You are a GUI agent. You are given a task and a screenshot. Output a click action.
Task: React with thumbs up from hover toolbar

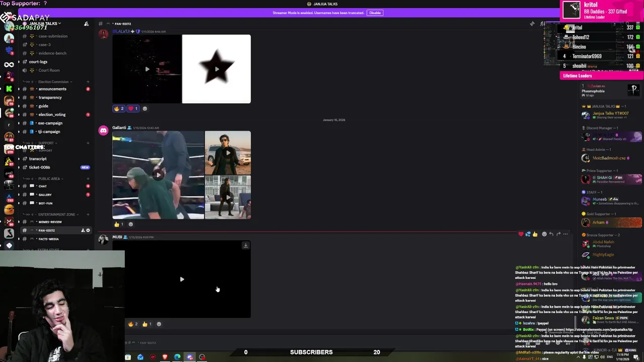(x=535, y=234)
